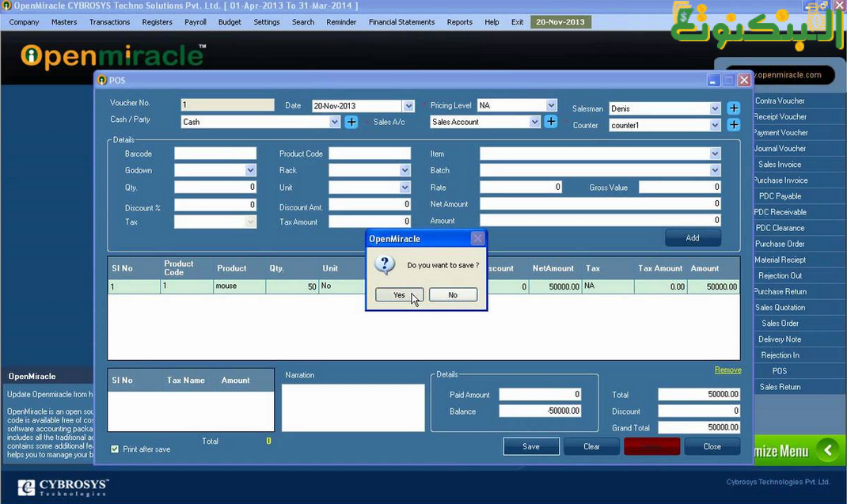Screen dimensions: 847x504
Task: Click Yes to save the voucher
Action: [x=399, y=295]
